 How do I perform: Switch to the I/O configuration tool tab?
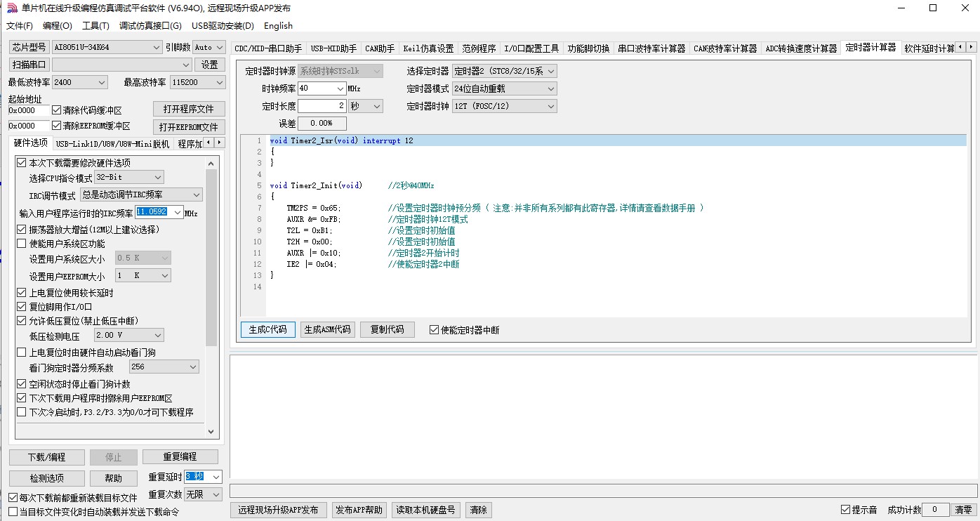531,48
